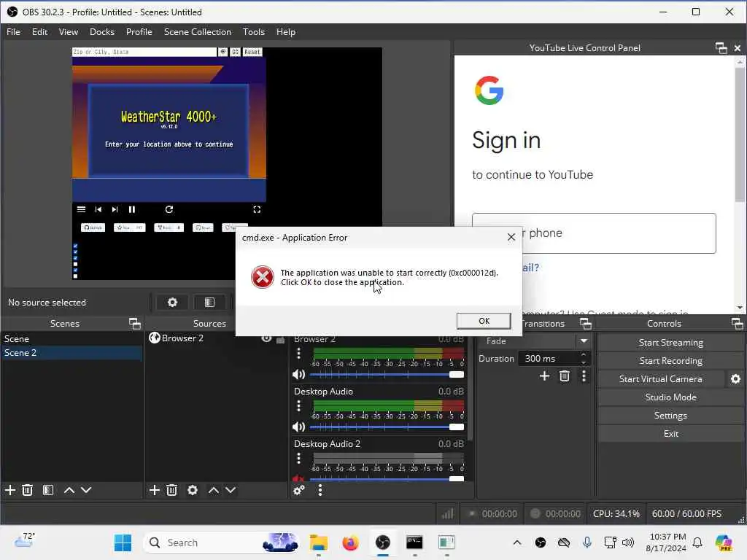Click Start Streaming button

click(670, 343)
